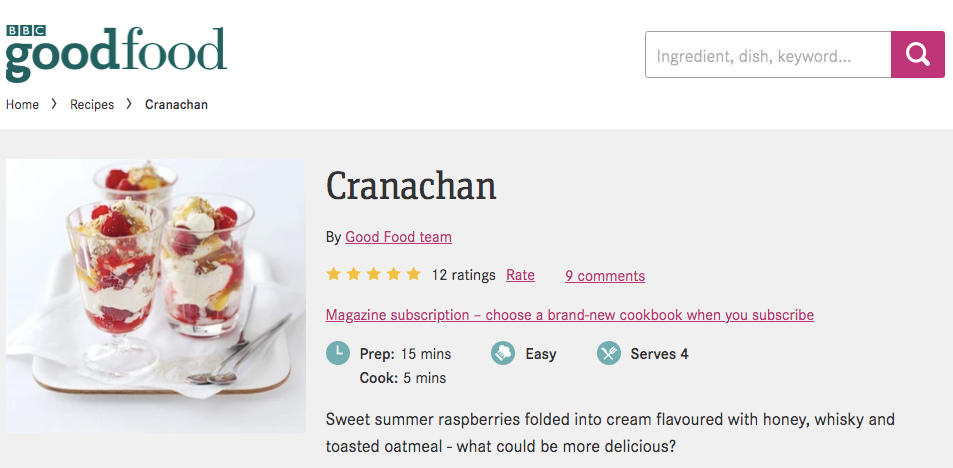
Task: Click the Cranachan breadcrumb item
Action: [x=176, y=104]
